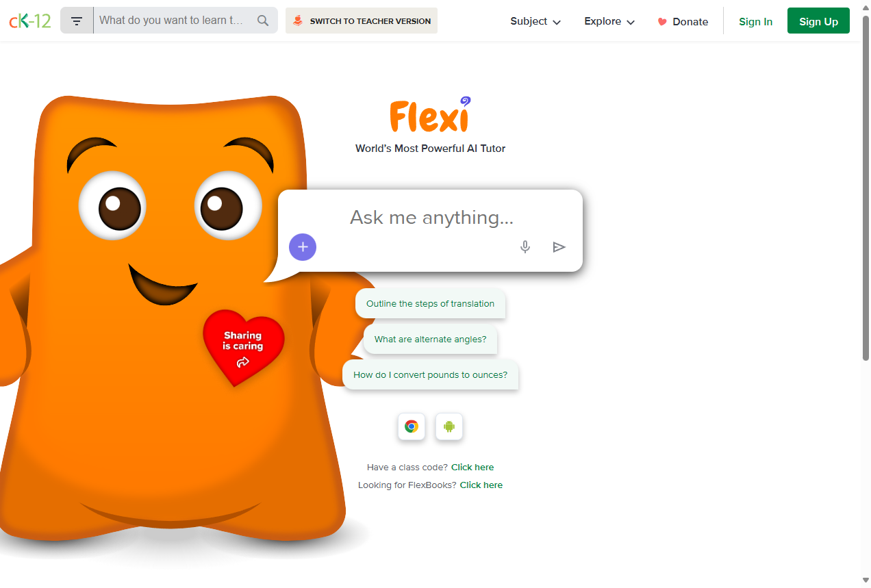Click the Sign In link
Screen dimensions: 871x588
756,21
